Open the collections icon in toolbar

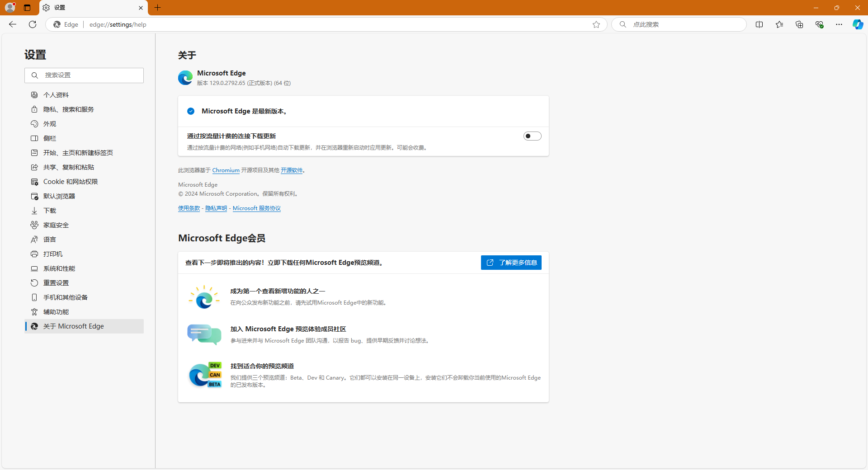(799, 24)
